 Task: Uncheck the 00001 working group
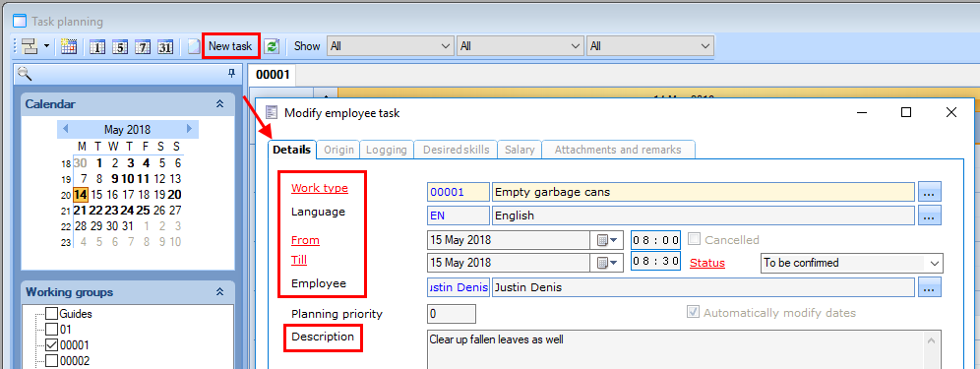[52, 345]
